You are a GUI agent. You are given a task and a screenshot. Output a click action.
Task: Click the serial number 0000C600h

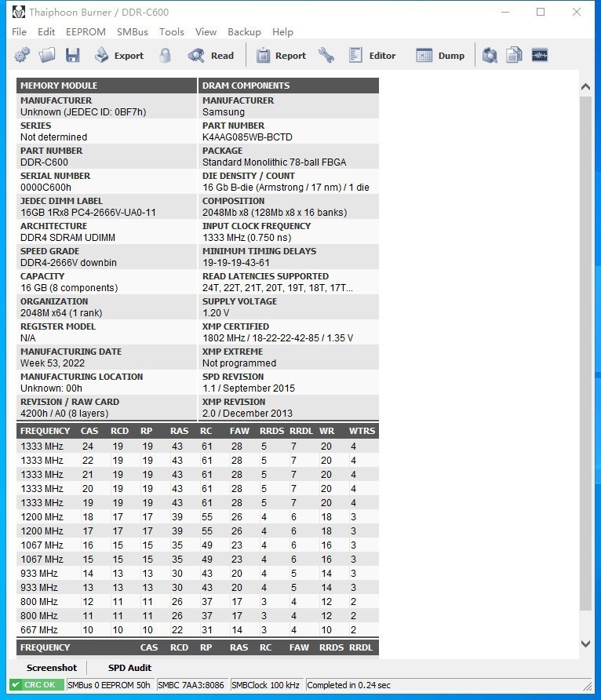coord(46,187)
